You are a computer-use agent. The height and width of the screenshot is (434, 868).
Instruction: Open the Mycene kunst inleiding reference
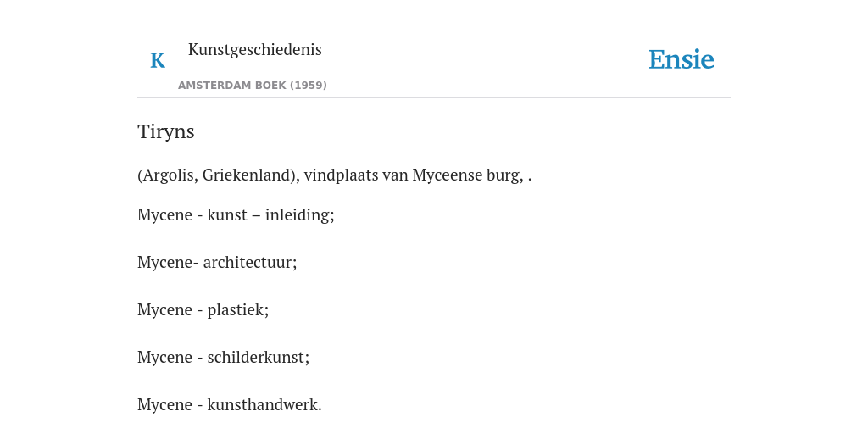[x=236, y=214]
